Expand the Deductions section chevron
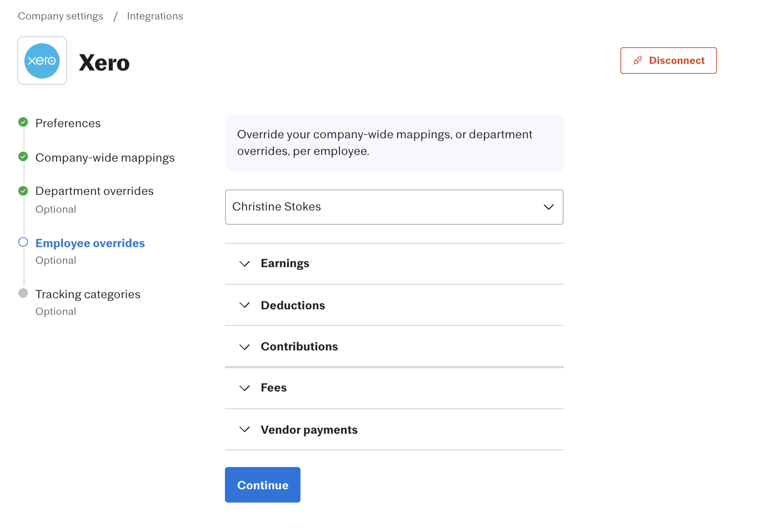The width and height of the screenshot is (762, 532). (244, 305)
